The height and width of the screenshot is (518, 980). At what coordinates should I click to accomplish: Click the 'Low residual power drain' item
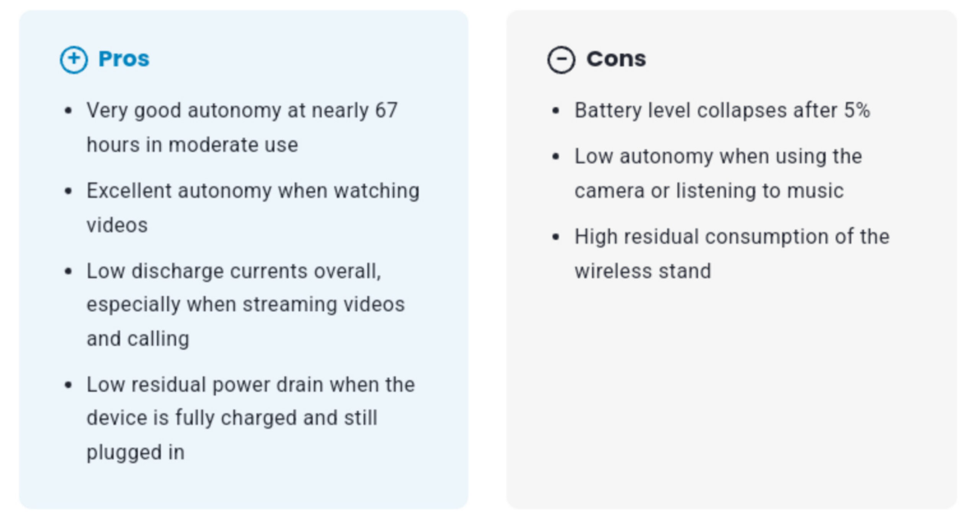pyautogui.click(x=250, y=418)
